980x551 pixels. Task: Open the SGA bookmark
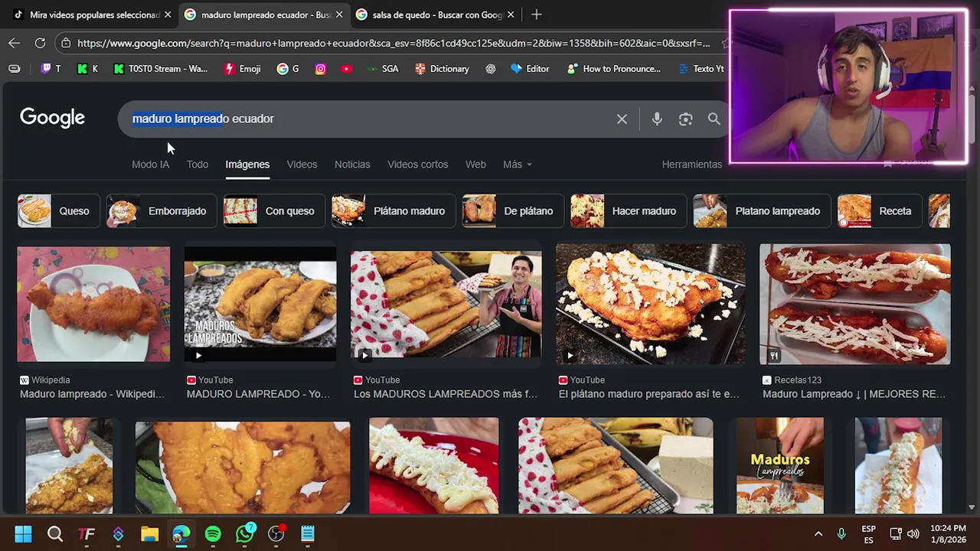[x=383, y=68]
